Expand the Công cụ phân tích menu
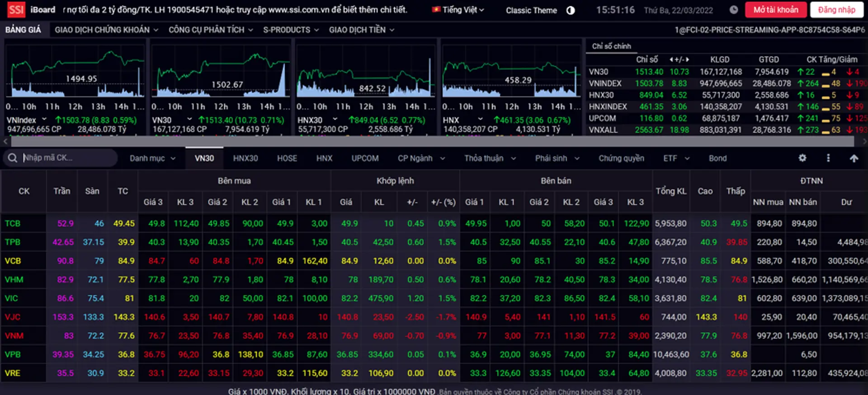868x395 pixels. click(211, 30)
